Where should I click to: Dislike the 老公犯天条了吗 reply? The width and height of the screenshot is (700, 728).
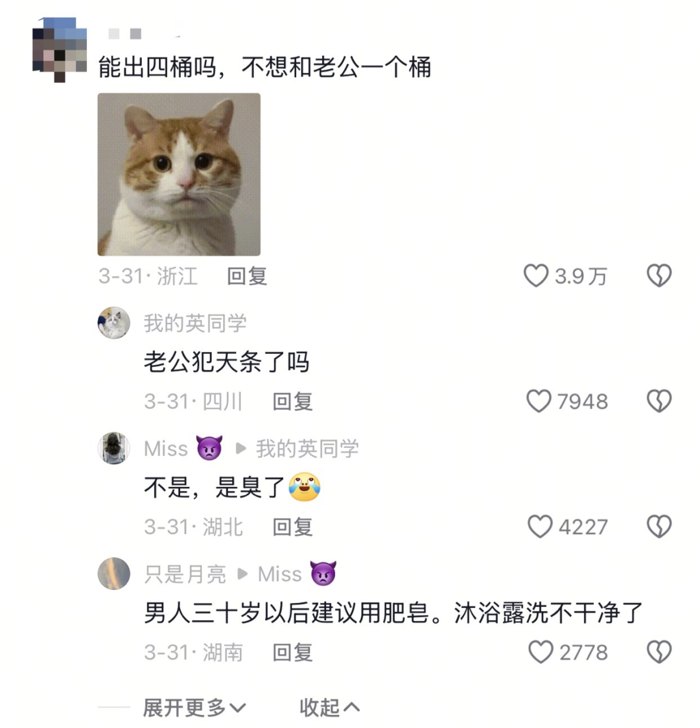(659, 401)
